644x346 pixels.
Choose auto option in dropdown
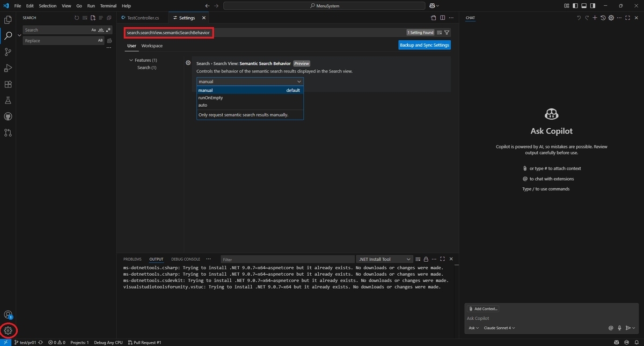pos(250,105)
